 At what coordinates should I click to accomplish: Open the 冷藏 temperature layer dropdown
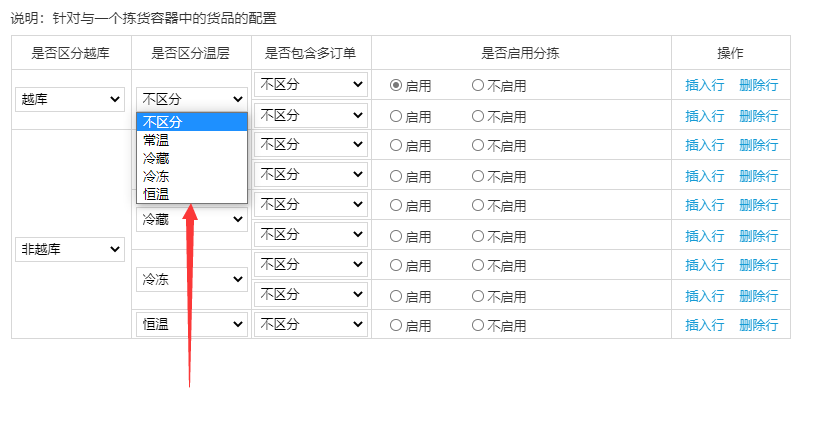click(x=192, y=220)
